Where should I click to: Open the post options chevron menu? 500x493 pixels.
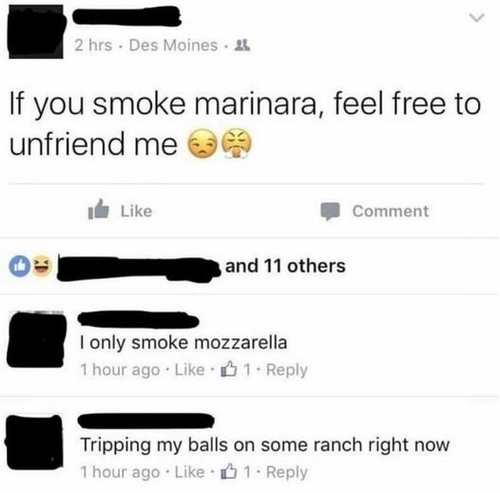coord(477,18)
